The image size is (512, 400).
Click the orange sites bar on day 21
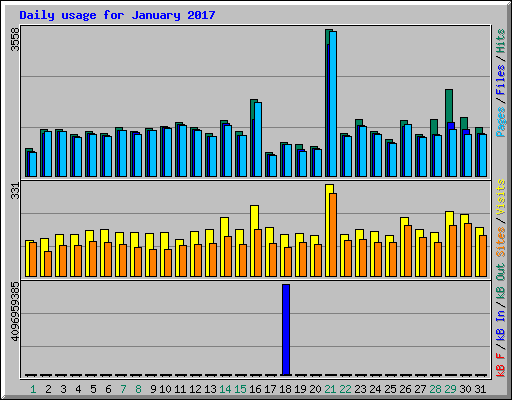tap(333, 235)
